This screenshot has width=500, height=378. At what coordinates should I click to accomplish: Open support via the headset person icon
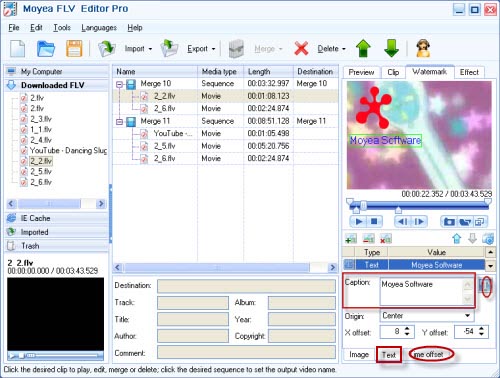pyautogui.click(x=423, y=49)
